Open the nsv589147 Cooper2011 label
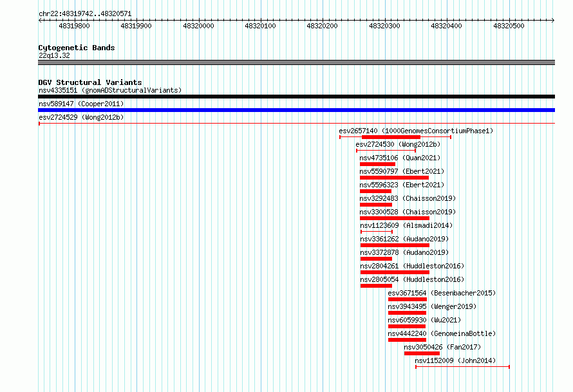This screenshot has height=392, width=573. [81, 104]
